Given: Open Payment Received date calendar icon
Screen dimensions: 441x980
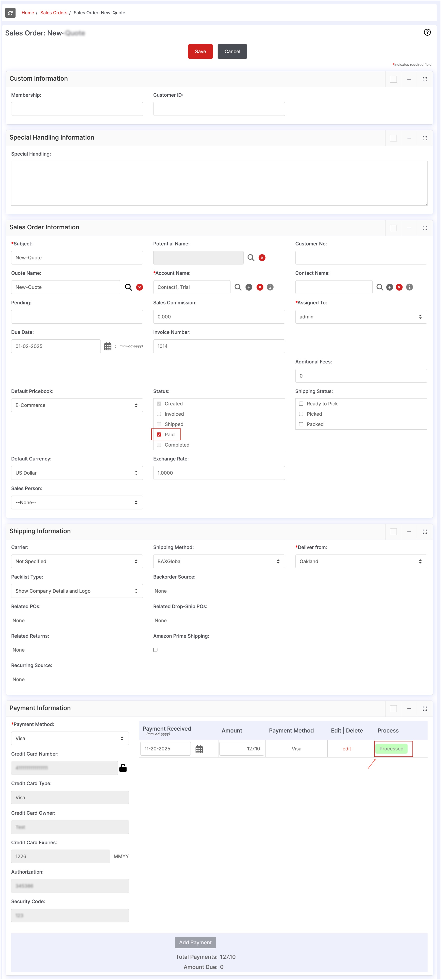Looking at the screenshot, I should click(199, 749).
